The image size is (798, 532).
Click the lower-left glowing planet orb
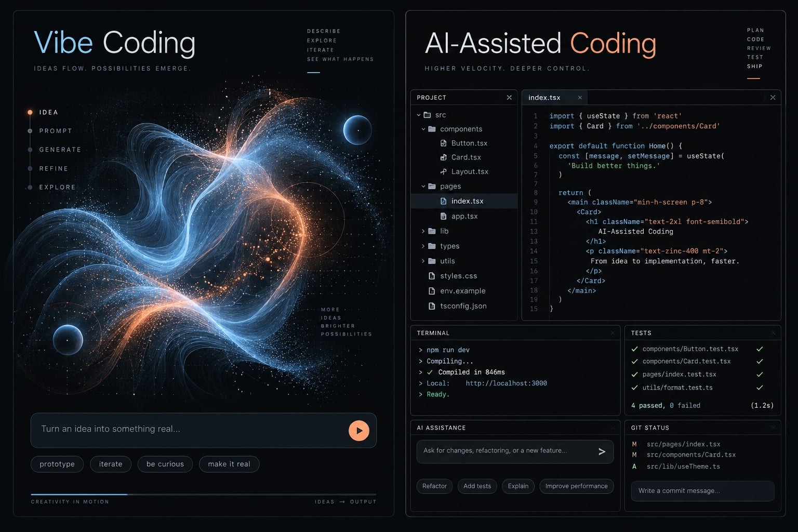(x=68, y=340)
